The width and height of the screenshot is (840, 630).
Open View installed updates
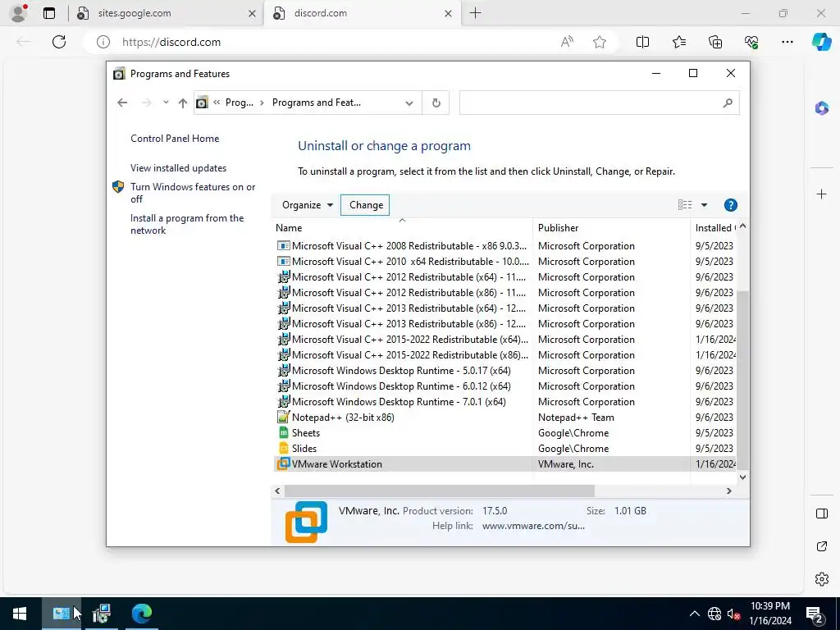(178, 168)
